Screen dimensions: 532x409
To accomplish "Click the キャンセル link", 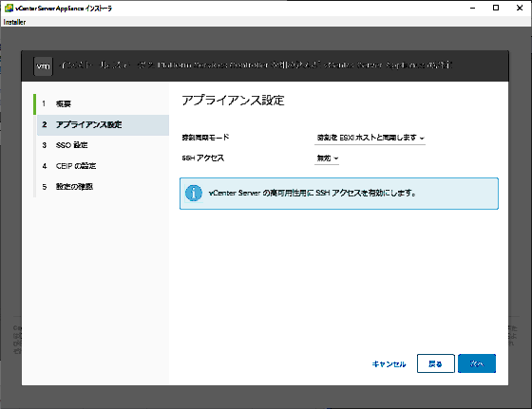I will click(x=389, y=364).
